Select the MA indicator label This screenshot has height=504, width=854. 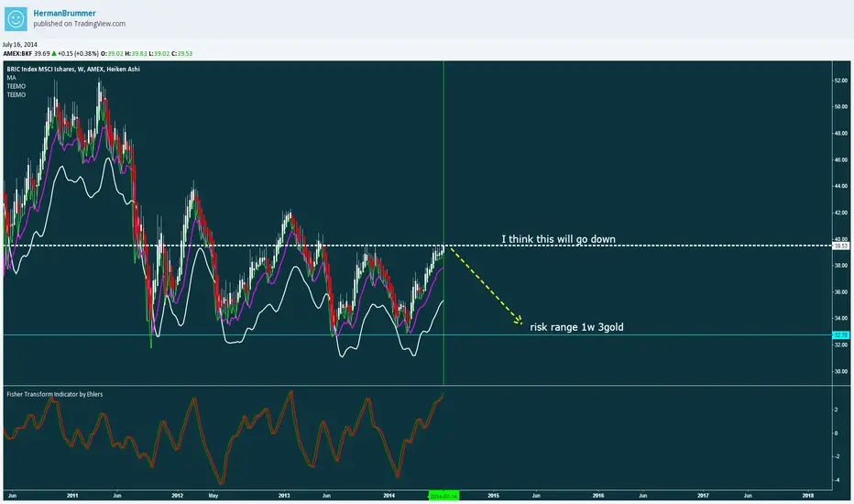(11, 78)
